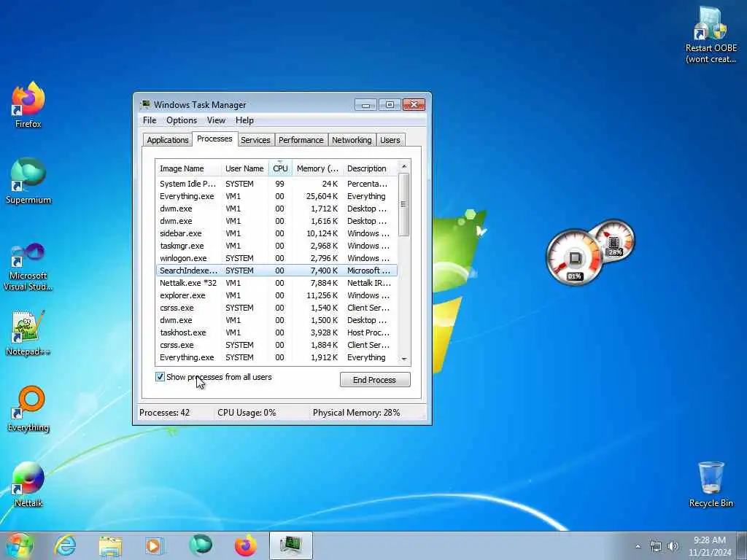Select the taskmgr.exe process

pos(276,246)
